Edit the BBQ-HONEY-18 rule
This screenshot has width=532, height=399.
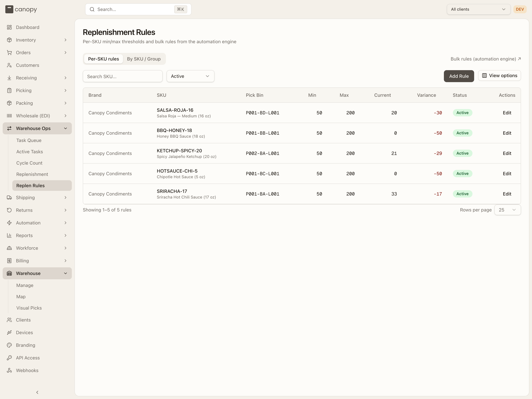(507, 133)
